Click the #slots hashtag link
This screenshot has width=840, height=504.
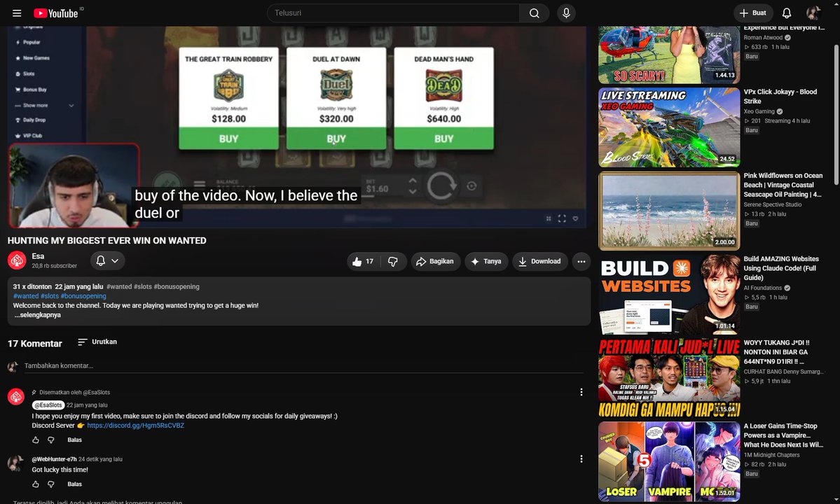tap(50, 296)
